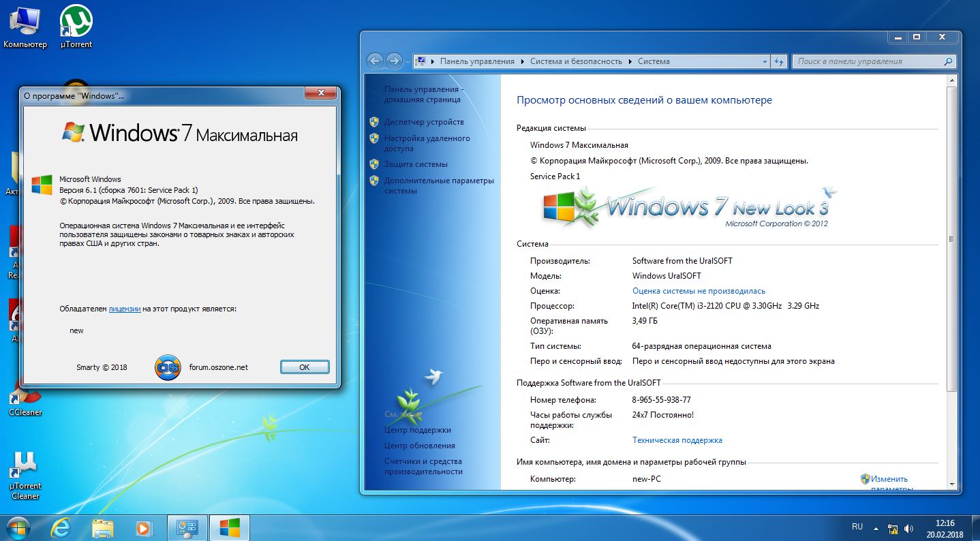The image size is (980, 541).
Task: Open the network status tray icon
Action: coord(893,529)
